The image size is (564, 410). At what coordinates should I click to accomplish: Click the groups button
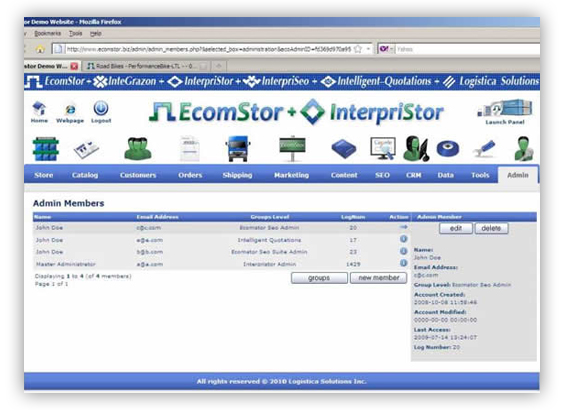(x=319, y=278)
